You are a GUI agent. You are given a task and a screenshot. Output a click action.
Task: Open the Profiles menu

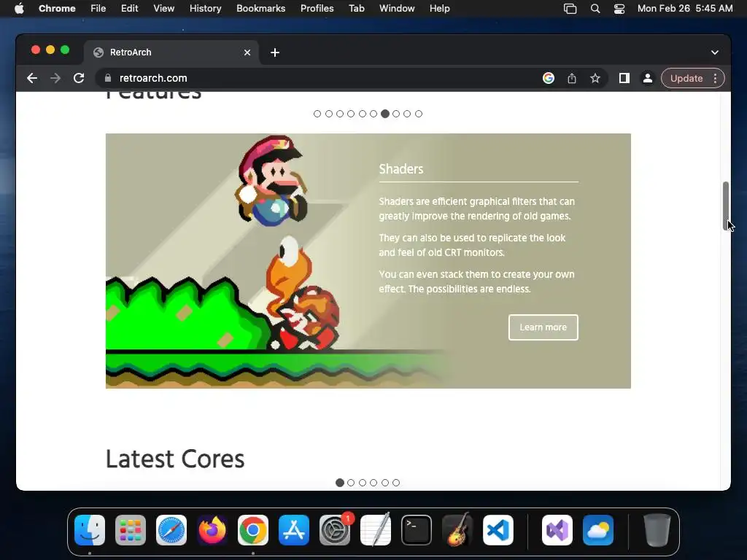[x=317, y=9]
